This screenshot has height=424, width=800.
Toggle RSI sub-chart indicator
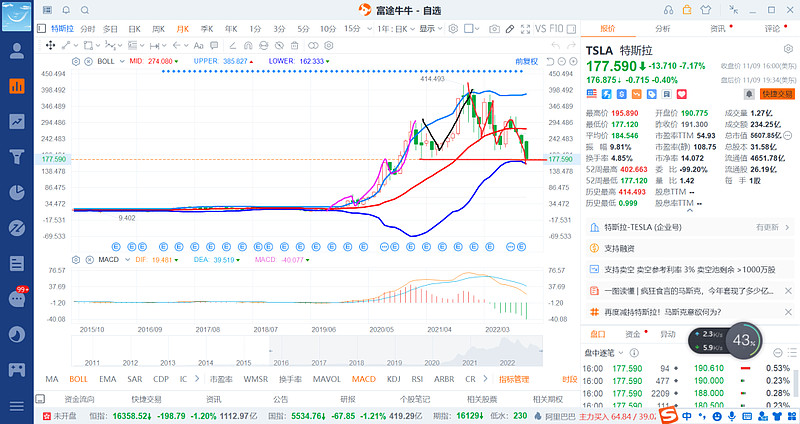pos(417,379)
